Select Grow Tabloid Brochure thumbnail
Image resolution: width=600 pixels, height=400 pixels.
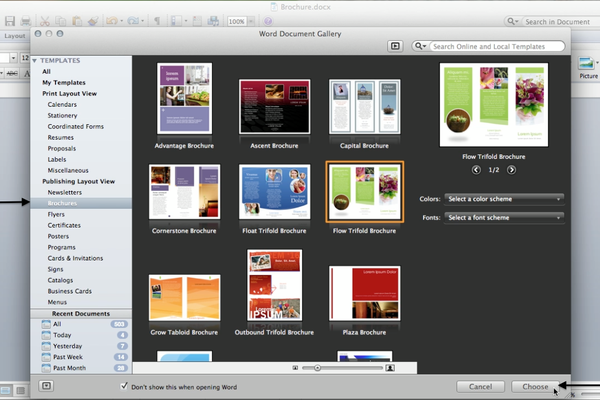coord(184,297)
